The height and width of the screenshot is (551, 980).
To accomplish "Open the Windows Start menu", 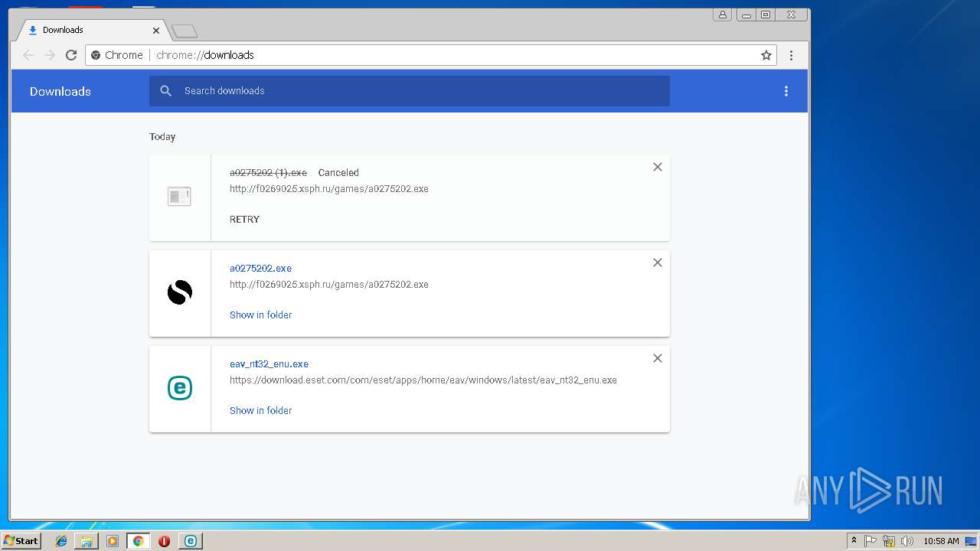I will [21, 541].
